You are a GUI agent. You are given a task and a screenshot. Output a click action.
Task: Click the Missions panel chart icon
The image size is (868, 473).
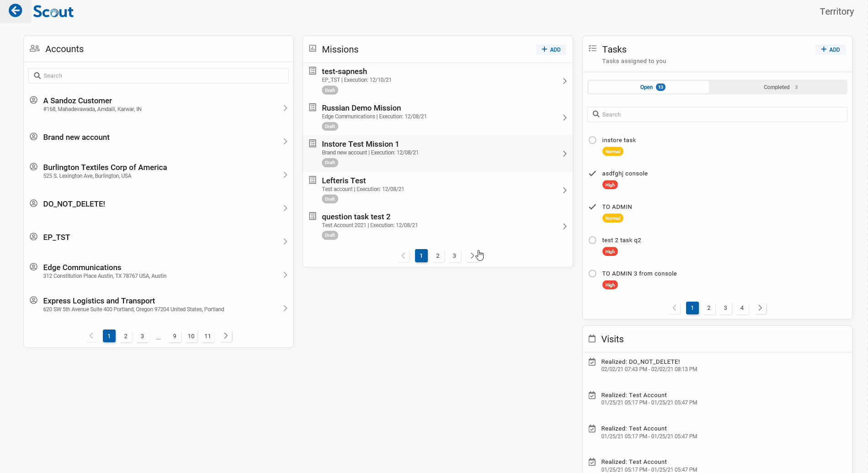point(313,48)
